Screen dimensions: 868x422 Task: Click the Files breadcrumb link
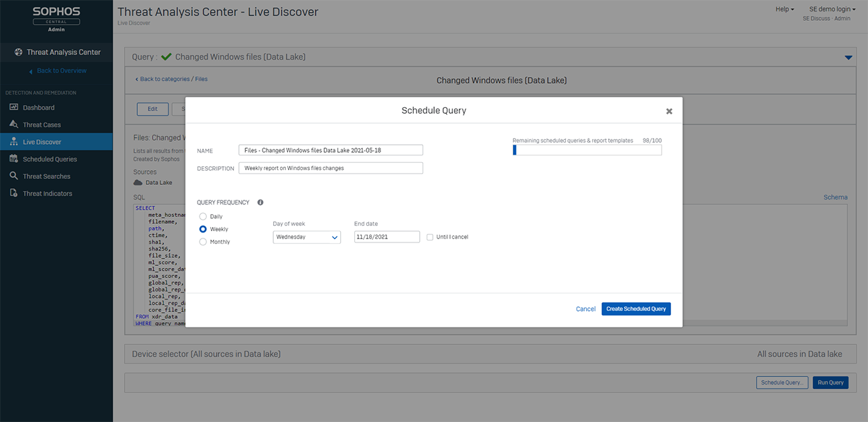(202, 79)
